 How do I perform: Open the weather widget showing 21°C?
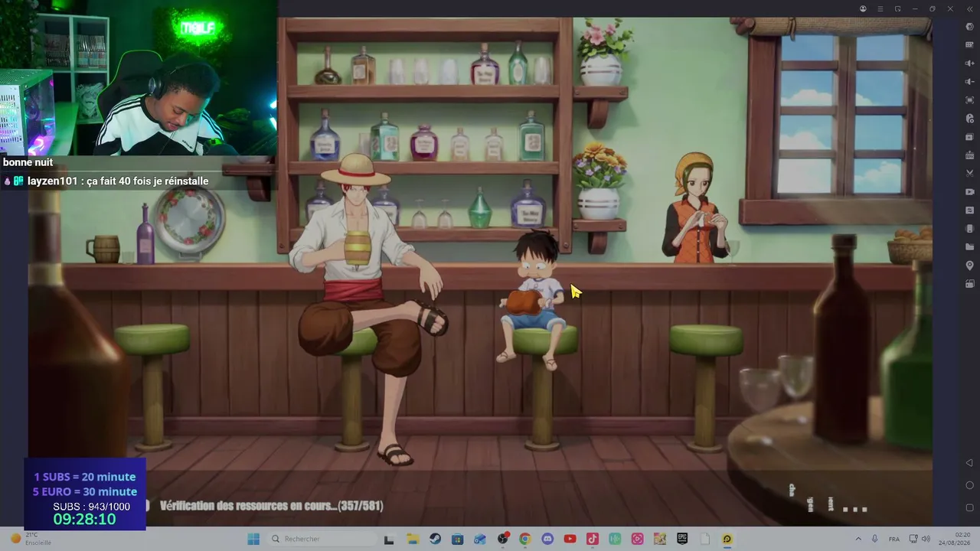tap(31, 539)
